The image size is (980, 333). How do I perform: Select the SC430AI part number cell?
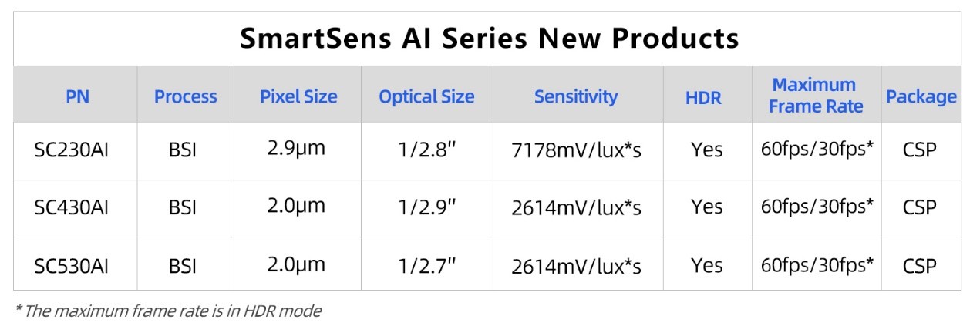click(71, 207)
